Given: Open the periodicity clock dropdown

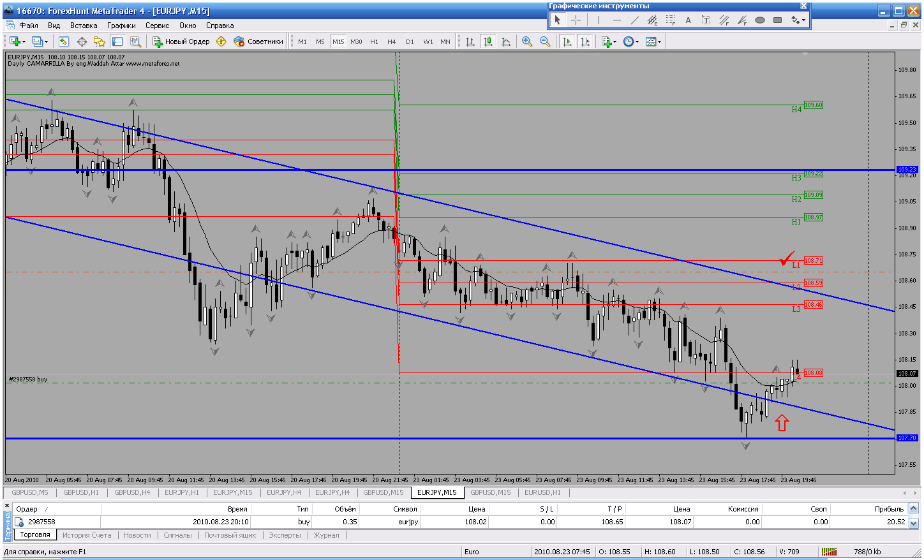Looking at the screenshot, I should (631, 41).
